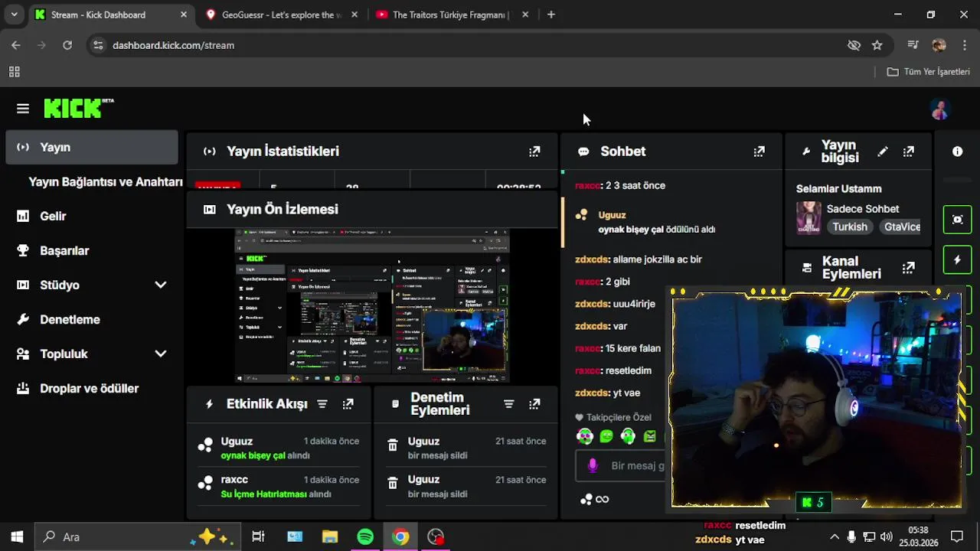Pop out the Yayın İstatistikleri panel
Viewport: 980px width, 551px height.
point(534,152)
